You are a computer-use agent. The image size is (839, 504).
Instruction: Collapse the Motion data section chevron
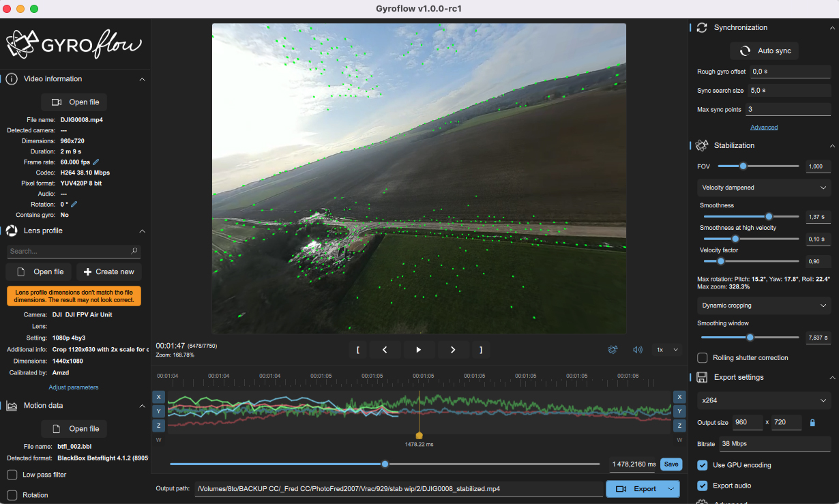(142, 406)
